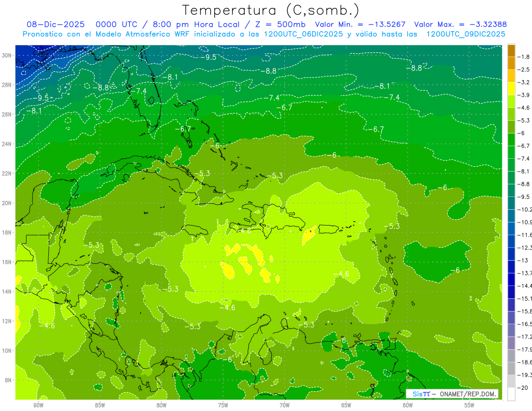Click the '14N' latitude axis label
The image size is (532, 411).
(x=8, y=292)
